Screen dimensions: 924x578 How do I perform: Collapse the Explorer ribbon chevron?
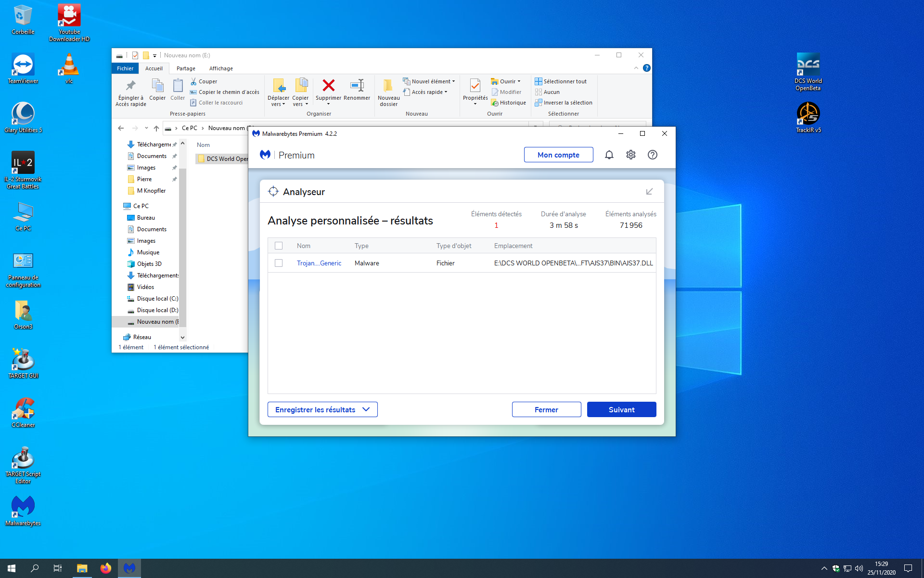[636, 68]
